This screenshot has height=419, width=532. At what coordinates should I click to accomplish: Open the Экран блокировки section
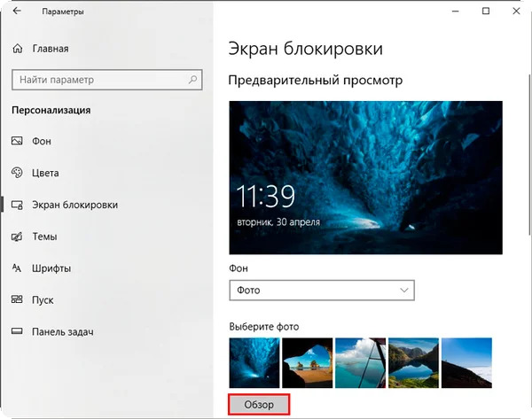[75, 205]
